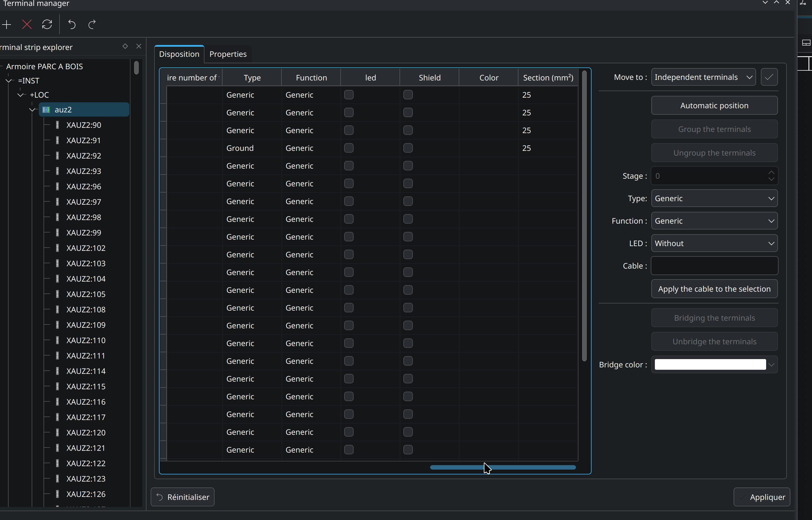Click Automatic position button
Image resolution: width=812 pixels, height=520 pixels.
[714, 105]
